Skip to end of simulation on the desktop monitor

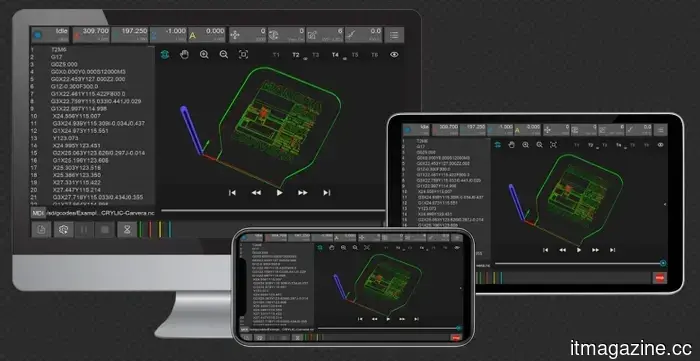[327, 193]
